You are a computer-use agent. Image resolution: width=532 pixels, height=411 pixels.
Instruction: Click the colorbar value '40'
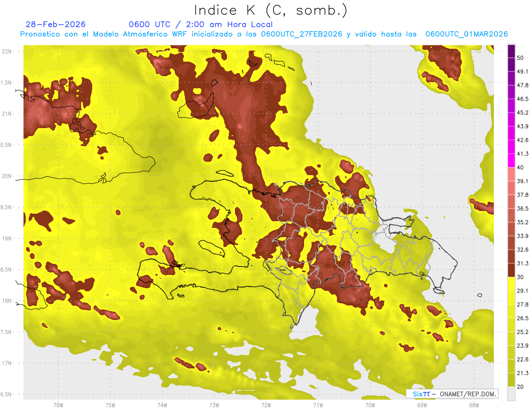pos(520,168)
